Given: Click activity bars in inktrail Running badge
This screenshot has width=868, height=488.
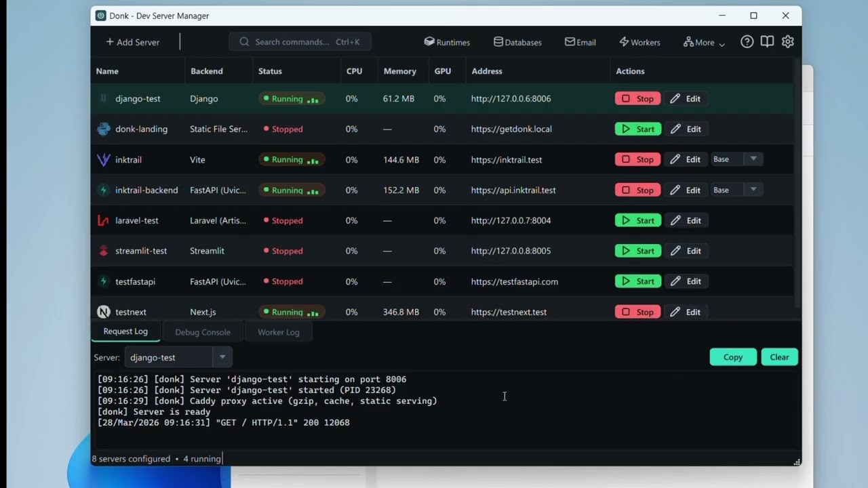Looking at the screenshot, I should pos(313,161).
